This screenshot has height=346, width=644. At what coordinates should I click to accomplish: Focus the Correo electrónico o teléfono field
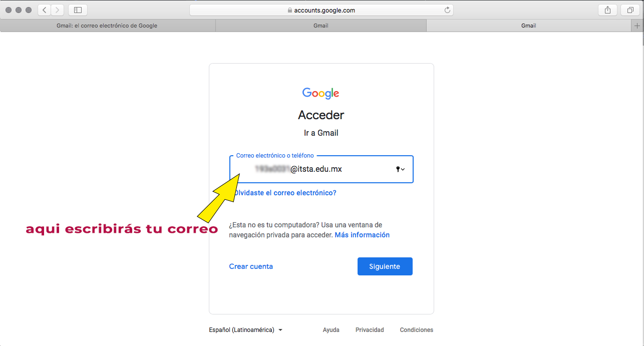(x=321, y=169)
